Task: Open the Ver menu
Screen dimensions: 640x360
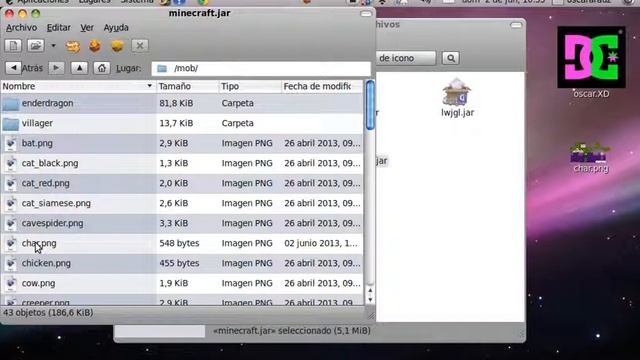Action: click(87, 28)
